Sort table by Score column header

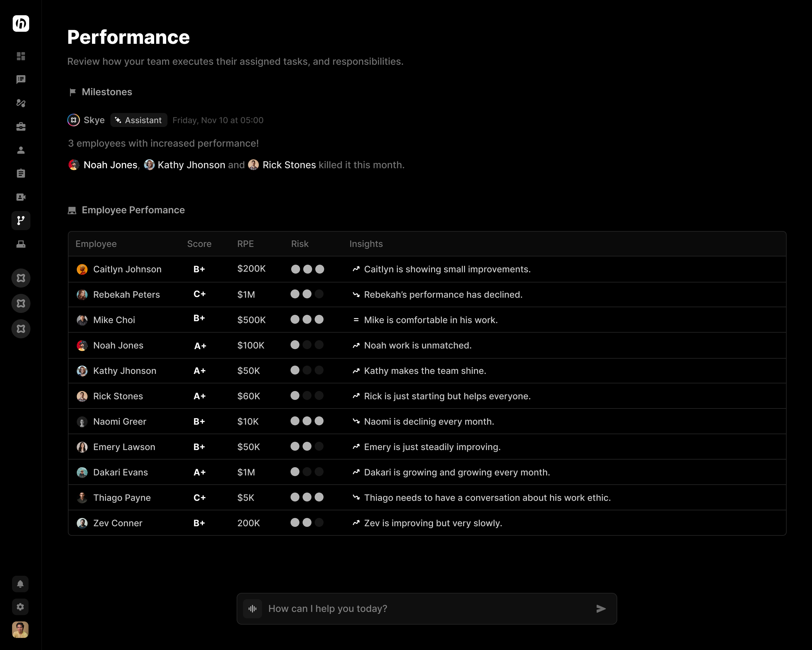tap(199, 244)
